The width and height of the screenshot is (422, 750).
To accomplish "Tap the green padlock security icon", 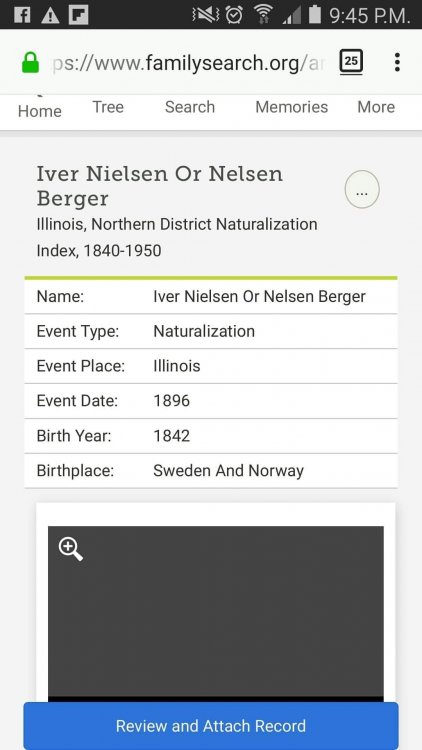I will click(x=31, y=63).
